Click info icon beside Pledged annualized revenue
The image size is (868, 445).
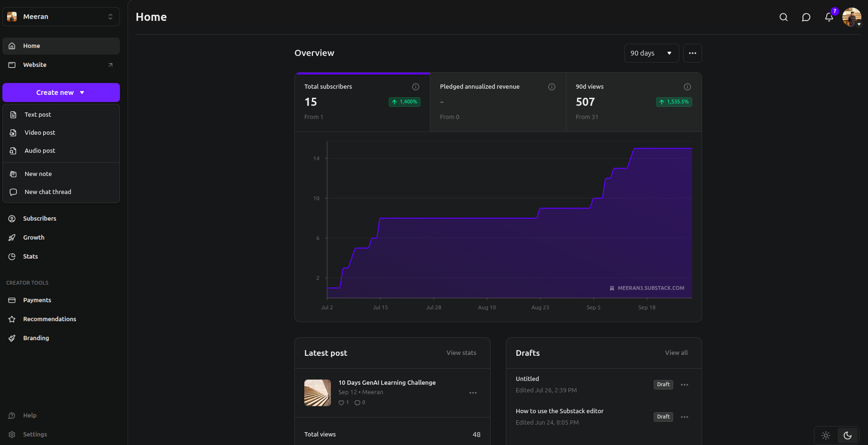551,87
